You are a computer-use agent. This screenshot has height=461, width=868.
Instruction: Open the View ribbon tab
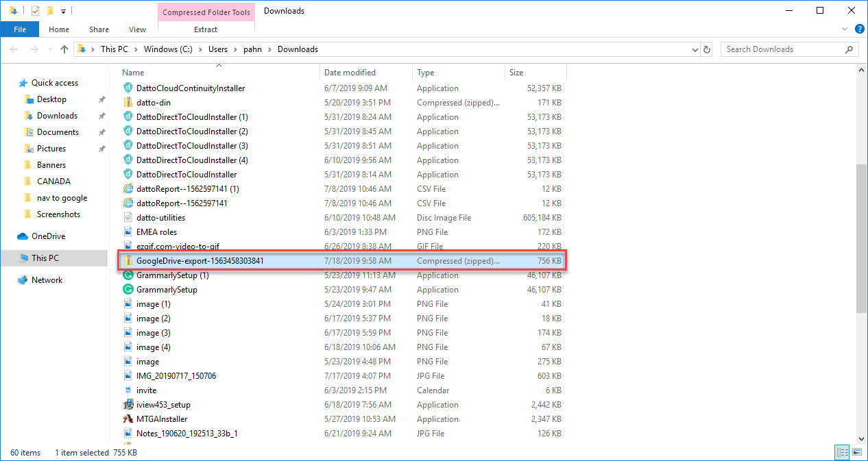point(137,29)
